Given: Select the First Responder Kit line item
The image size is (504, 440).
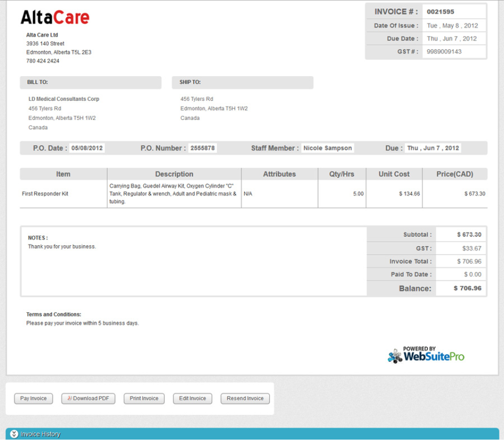Looking at the screenshot, I should coord(45,193).
